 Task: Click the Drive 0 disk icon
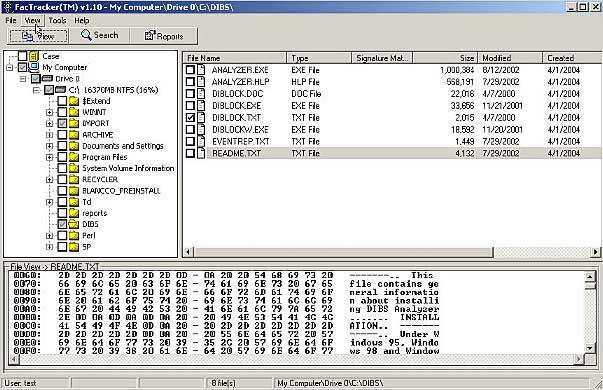click(x=47, y=78)
